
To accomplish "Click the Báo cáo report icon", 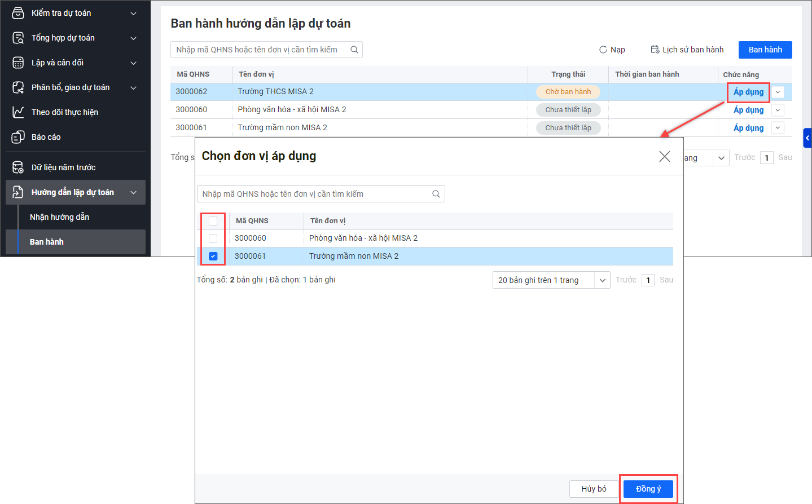I will click(18, 137).
